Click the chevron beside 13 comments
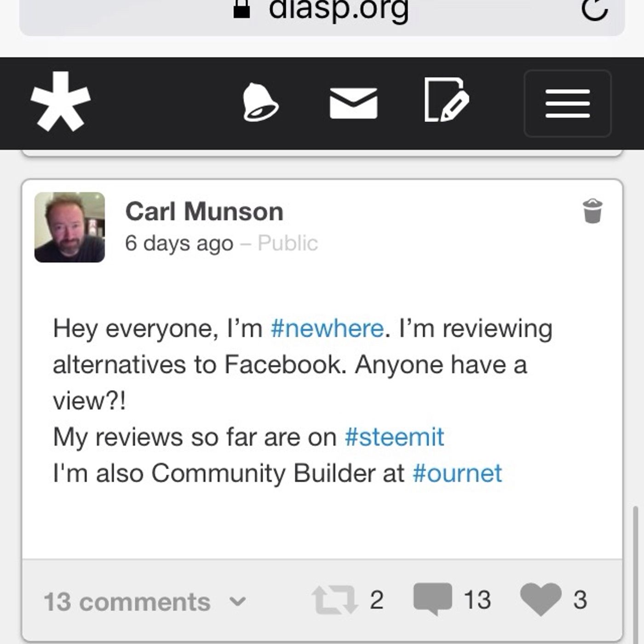This screenshot has height=644, width=644. point(237,601)
